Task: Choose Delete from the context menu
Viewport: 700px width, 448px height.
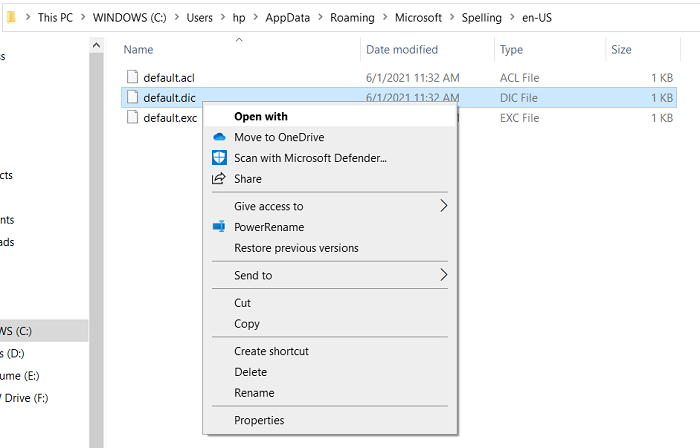Action: click(250, 372)
